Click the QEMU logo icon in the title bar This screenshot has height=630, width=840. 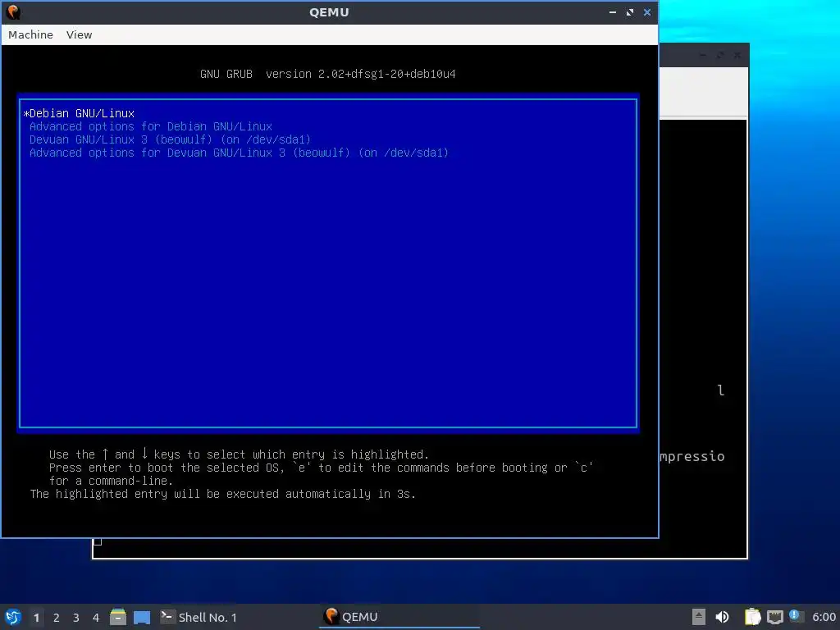click(13, 11)
